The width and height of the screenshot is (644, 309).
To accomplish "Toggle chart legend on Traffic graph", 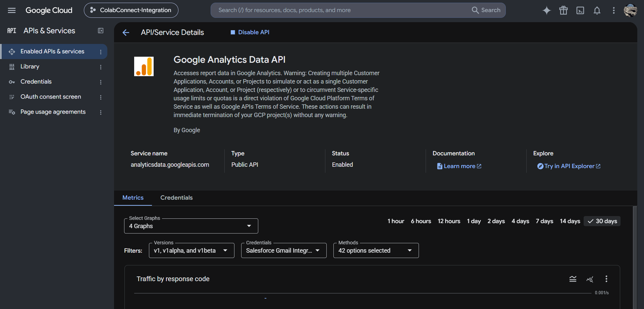I will [x=573, y=279].
